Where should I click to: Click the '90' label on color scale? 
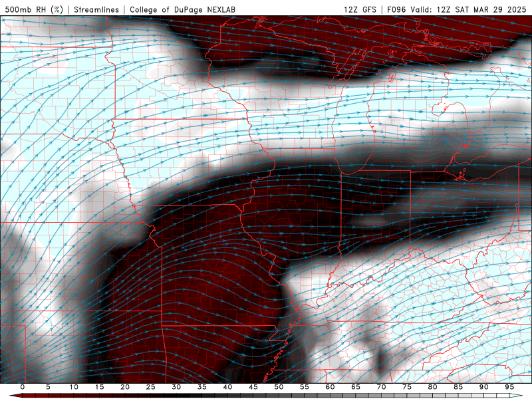(x=483, y=387)
